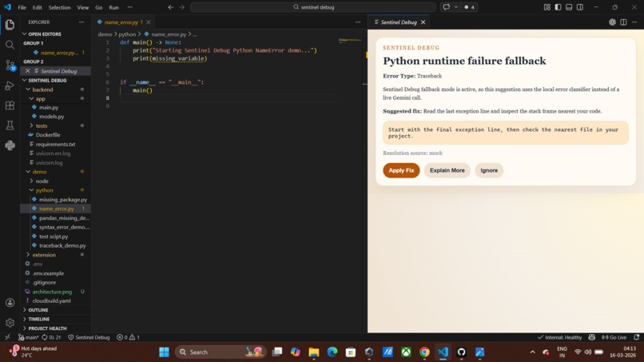Open the Accounts menu icon

point(10,303)
